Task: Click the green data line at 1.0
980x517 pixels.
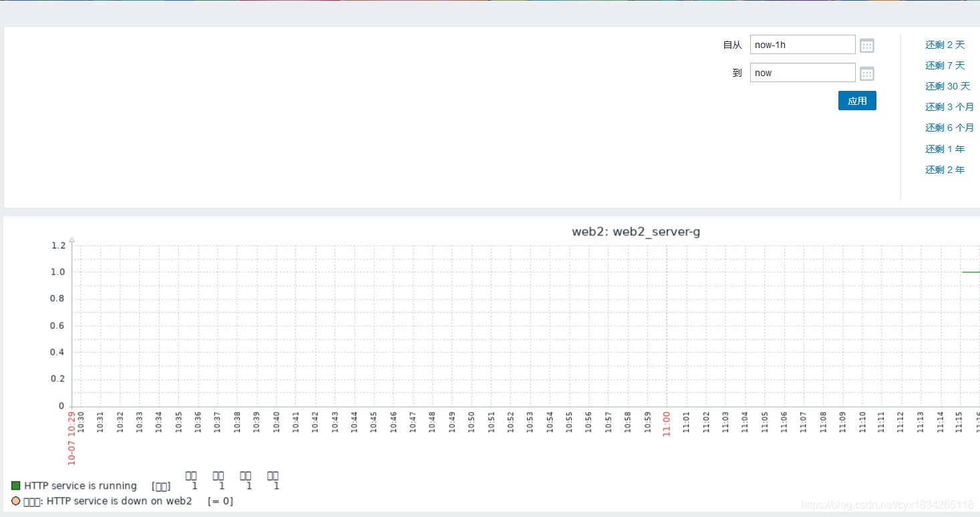Action: tap(971, 272)
